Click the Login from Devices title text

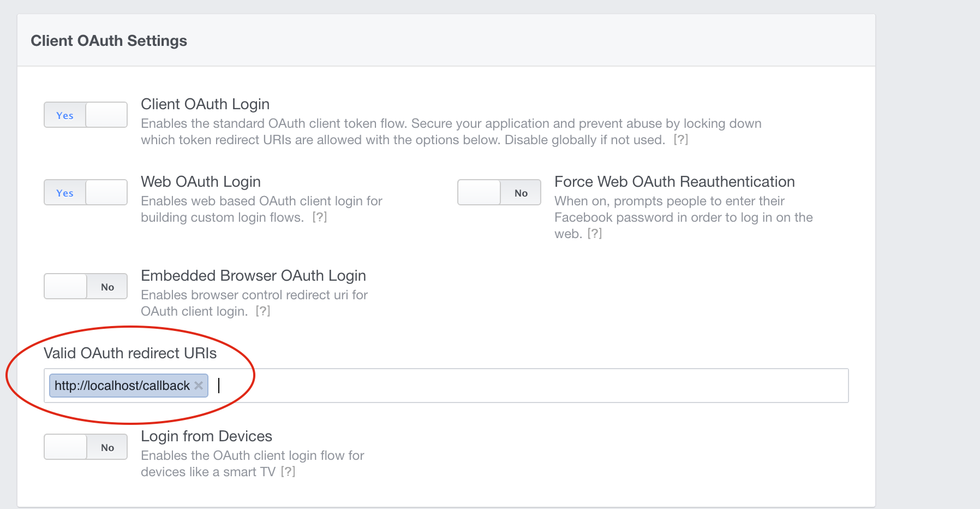[x=206, y=436]
